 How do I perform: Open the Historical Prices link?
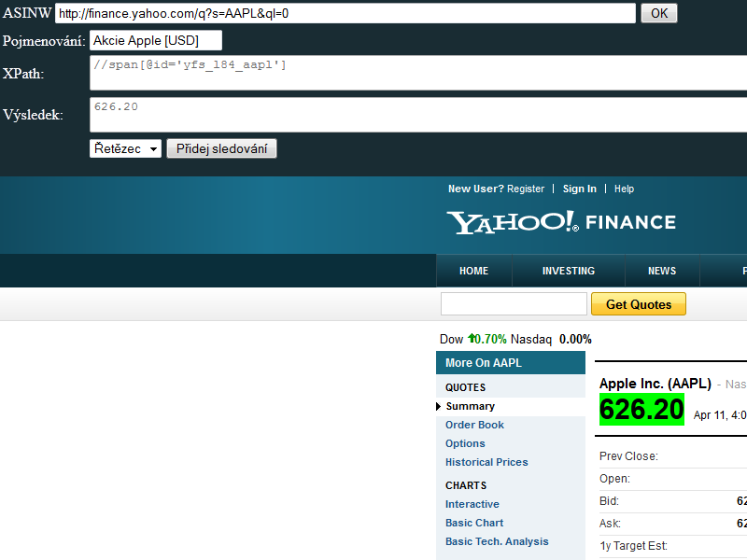486,462
